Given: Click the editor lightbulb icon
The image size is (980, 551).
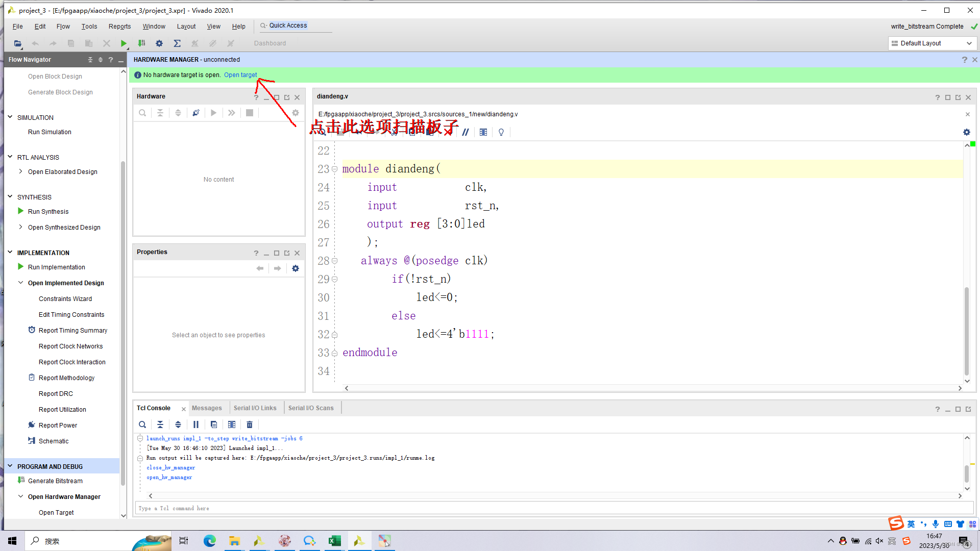Looking at the screenshot, I should pyautogui.click(x=501, y=132).
